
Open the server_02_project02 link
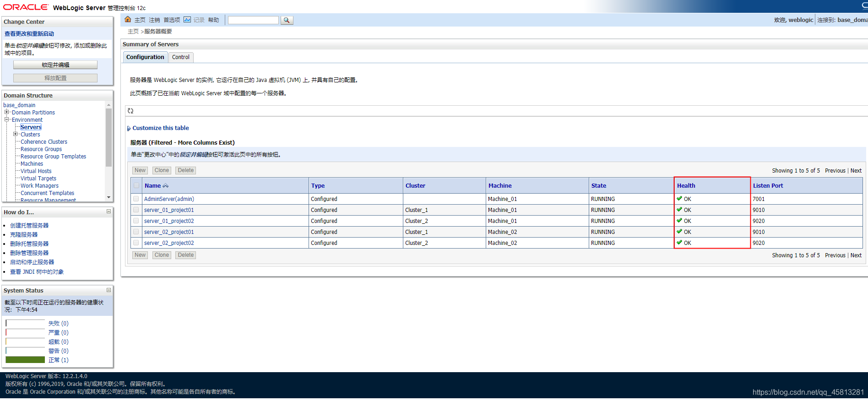click(x=169, y=243)
